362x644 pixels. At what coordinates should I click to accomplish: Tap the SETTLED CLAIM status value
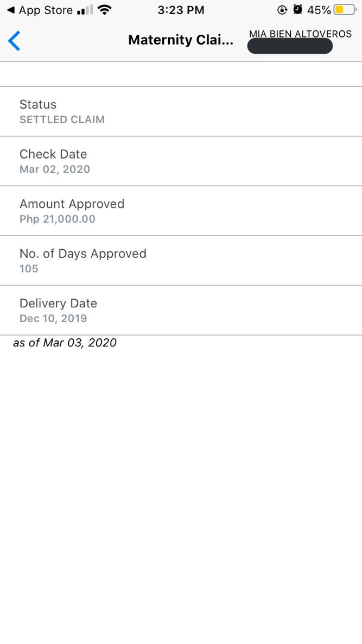coord(62,120)
